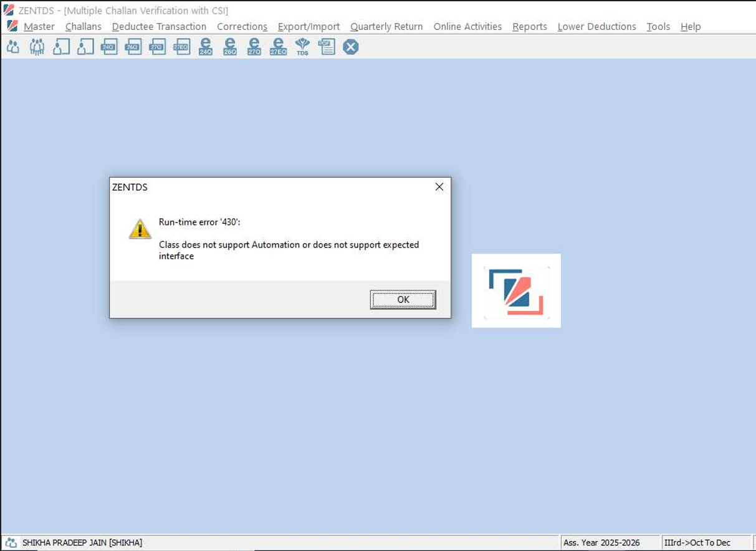Click the child window icon beside Master menu
The height and width of the screenshot is (551, 756).
[x=12, y=26]
